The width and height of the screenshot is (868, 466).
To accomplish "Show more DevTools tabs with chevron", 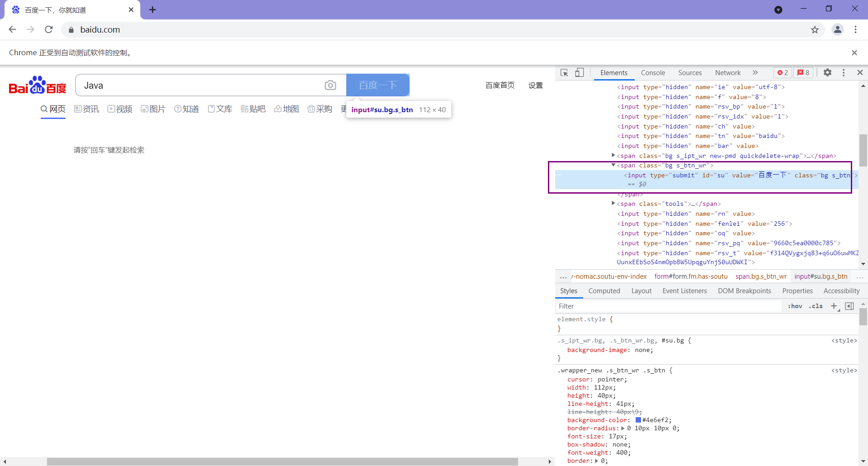I will [755, 73].
